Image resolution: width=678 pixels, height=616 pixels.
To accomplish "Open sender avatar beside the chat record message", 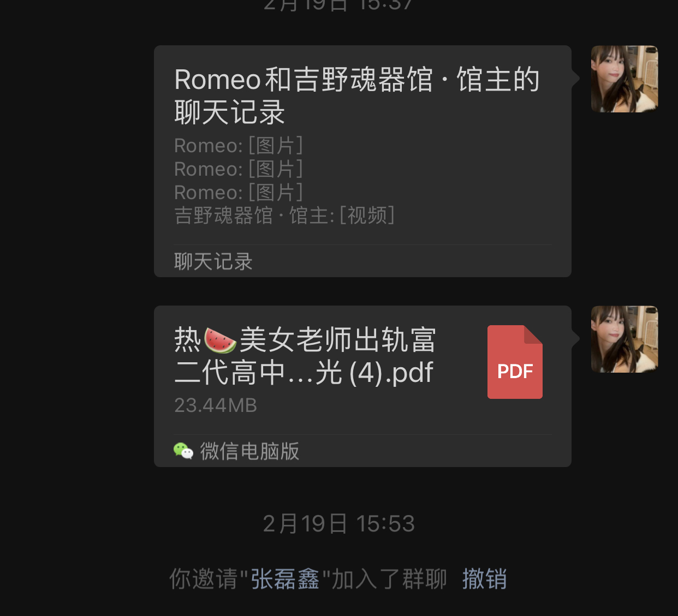I will (x=625, y=79).
